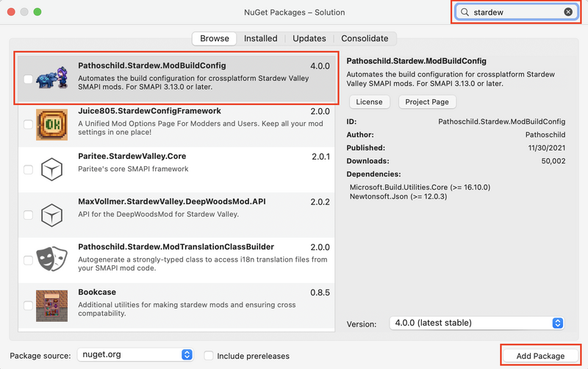Viewport: 588px width, 369px height.
Task: Switch to the Browse tab
Action: tap(215, 38)
